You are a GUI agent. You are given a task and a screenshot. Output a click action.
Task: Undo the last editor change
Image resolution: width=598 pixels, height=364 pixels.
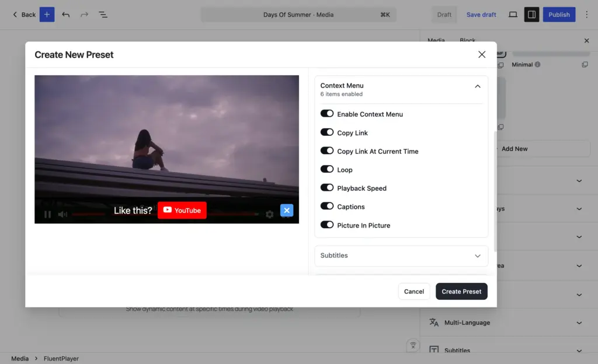coord(65,15)
